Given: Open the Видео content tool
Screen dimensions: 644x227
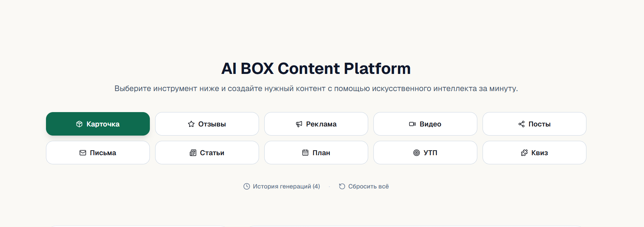Looking at the screenshot, I should (425, 124).
